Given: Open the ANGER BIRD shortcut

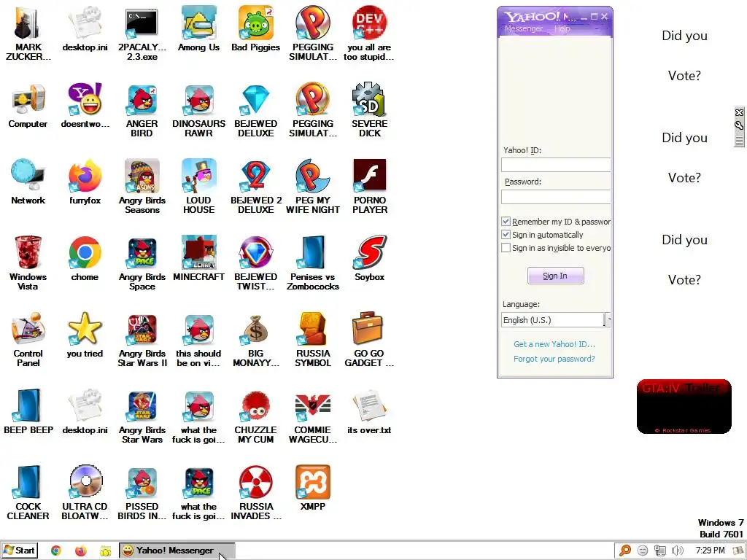Looking at the screenshot, I should 142,110.
